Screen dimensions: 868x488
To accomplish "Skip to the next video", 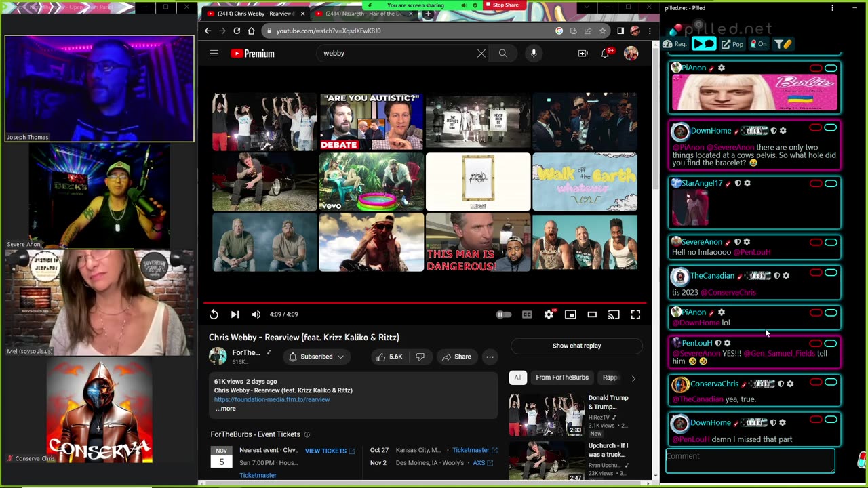I will pos(235,314).
